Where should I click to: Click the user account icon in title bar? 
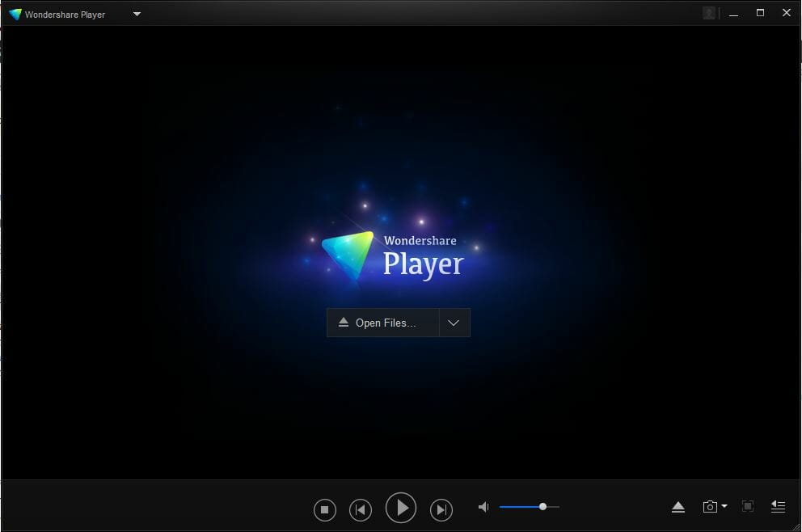[709, 13]
